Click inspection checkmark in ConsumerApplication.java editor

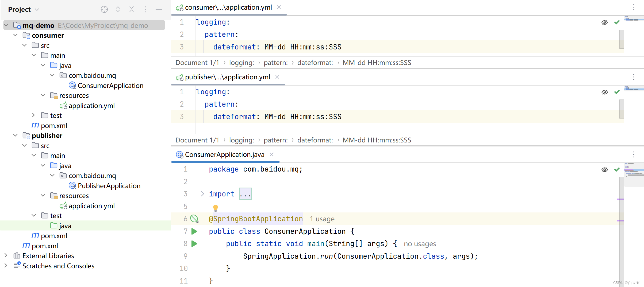617,169
